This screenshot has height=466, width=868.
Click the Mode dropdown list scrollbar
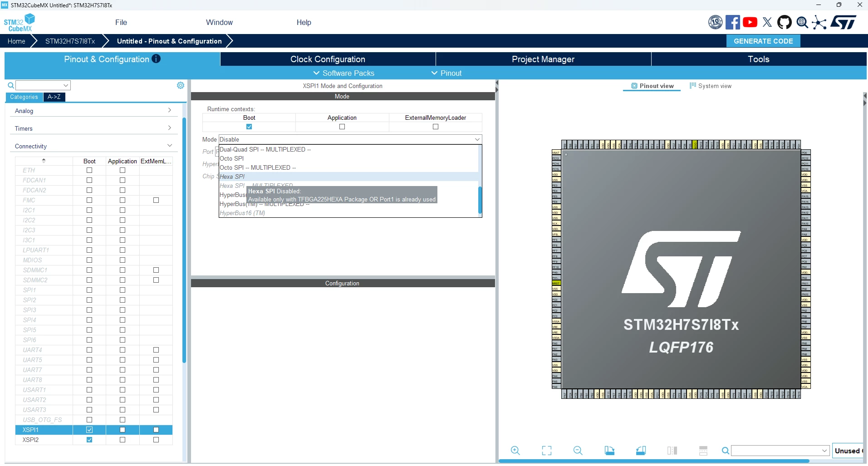(480, 200)
